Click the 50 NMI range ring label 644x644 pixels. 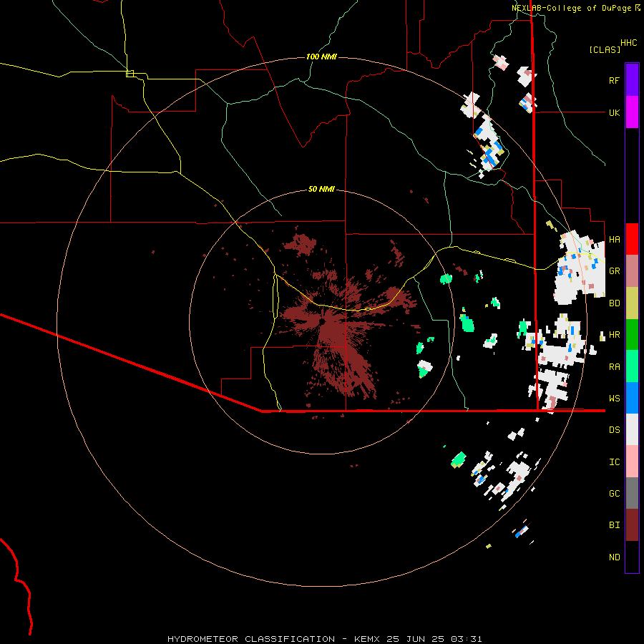coord(321,189)
